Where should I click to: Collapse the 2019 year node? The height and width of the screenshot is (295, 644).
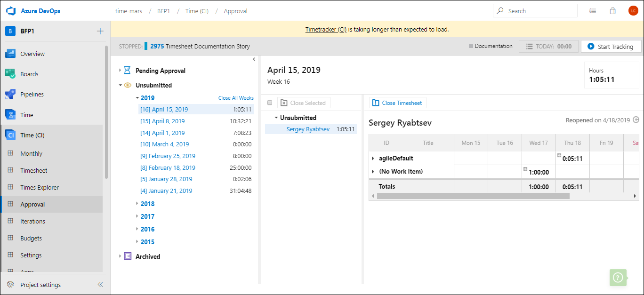coord(137,98)
